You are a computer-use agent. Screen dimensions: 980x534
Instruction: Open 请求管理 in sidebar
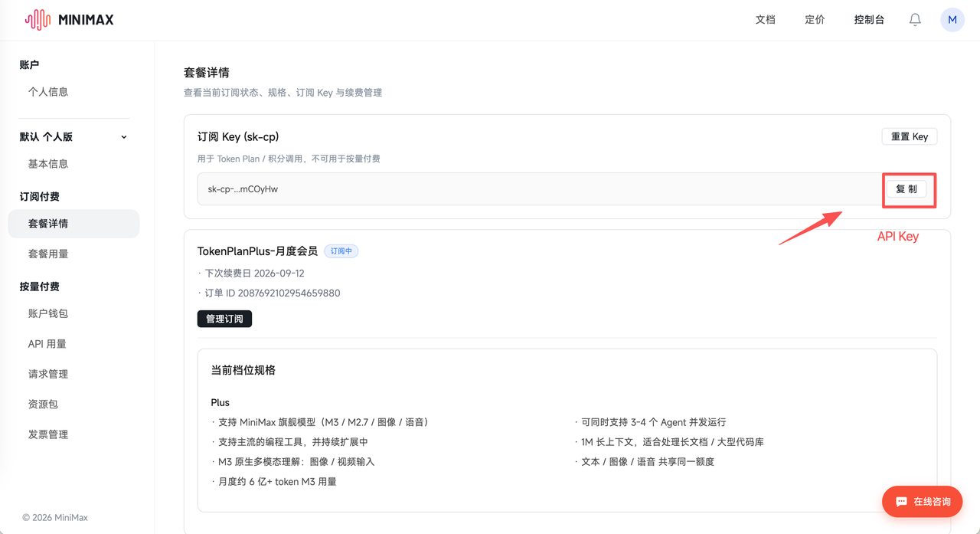click(x=48, y=374)
